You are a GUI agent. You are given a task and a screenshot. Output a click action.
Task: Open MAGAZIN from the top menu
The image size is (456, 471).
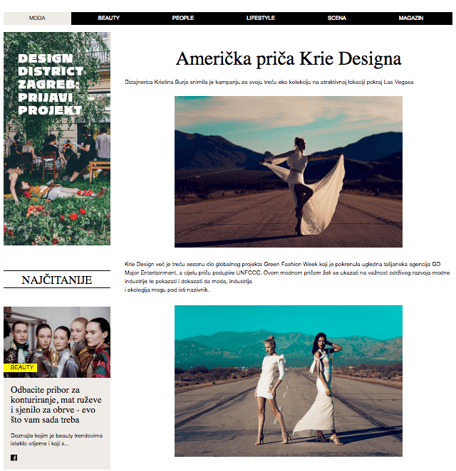pos(411,18)
